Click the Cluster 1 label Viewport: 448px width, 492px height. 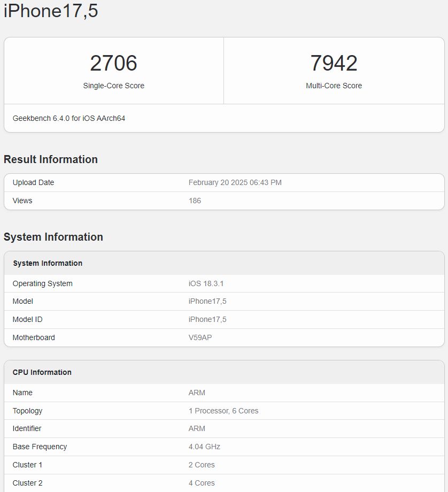(27, 465)
